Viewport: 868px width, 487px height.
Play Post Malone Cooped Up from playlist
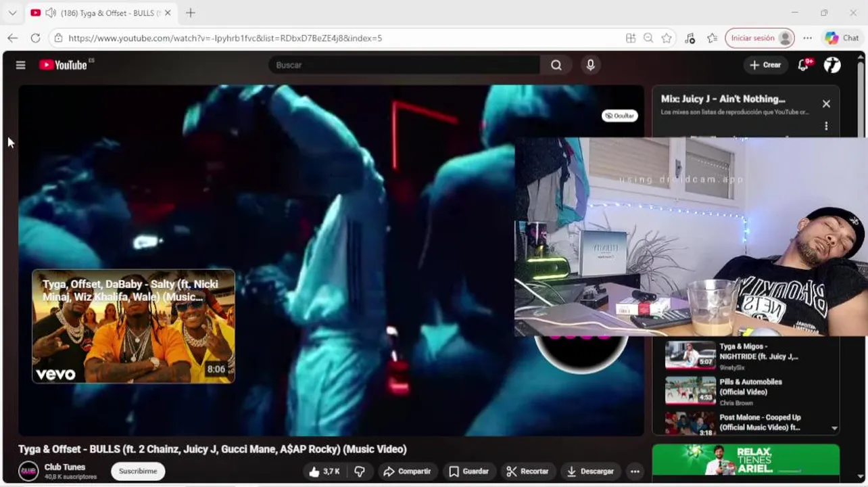pos(744,423)
